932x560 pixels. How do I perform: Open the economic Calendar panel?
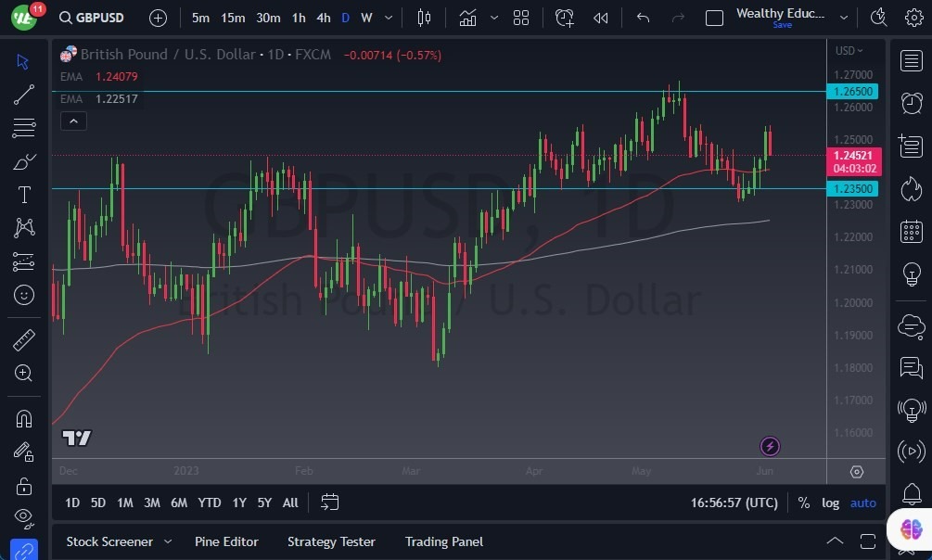pos(910,230)
